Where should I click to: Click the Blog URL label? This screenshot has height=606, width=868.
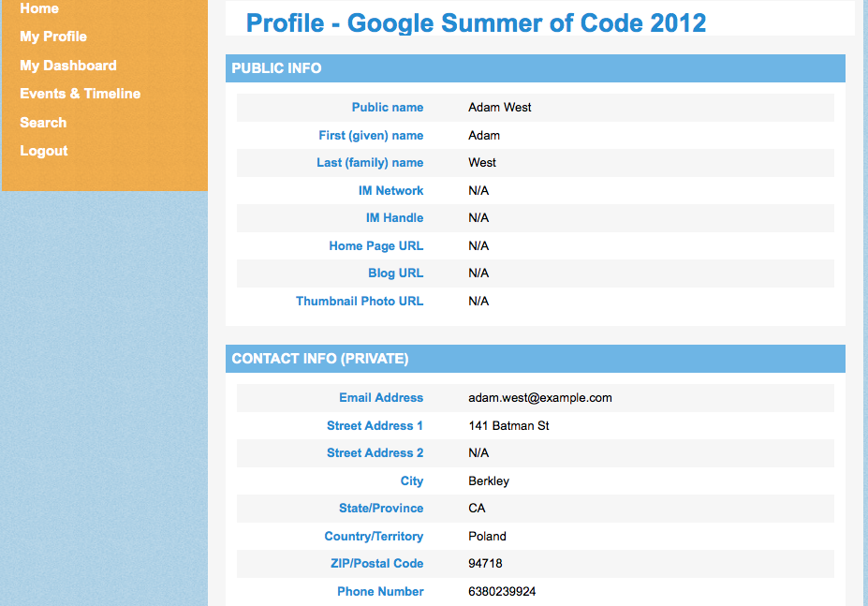point(396,273)
